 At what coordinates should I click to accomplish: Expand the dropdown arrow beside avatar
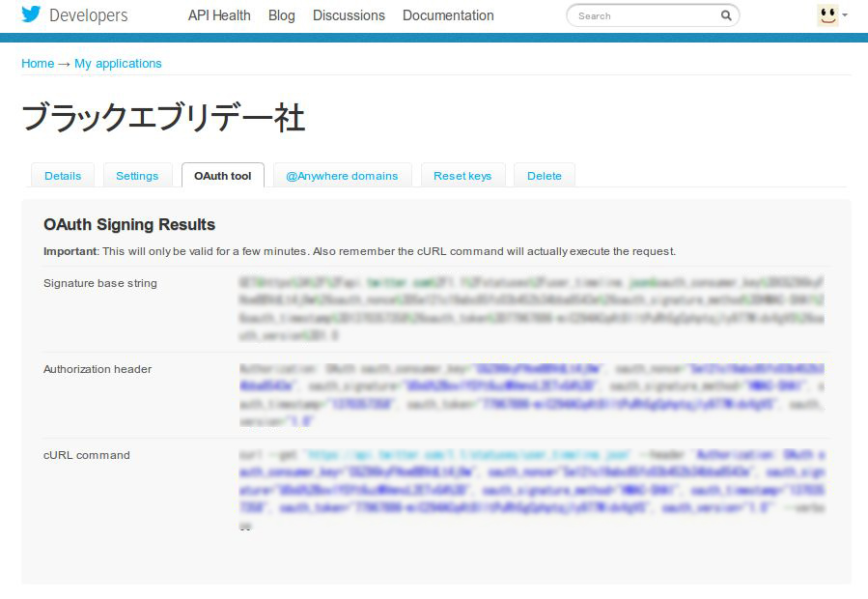point(845,15)
